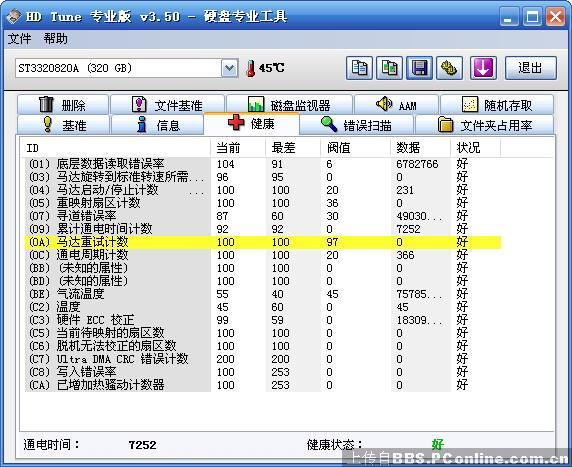Click the 最差 column header
Image resolution: width=572 pixels, height=467 pixels.
click(293, 148)
